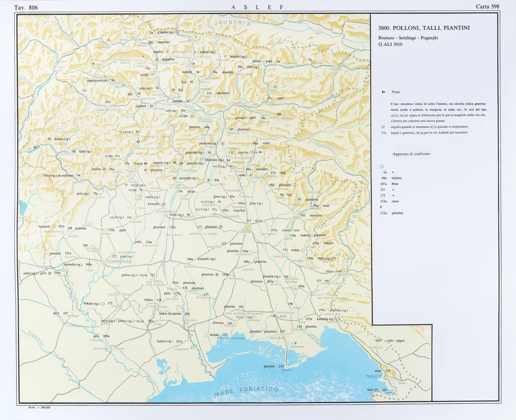Select the 'Carta 598' label
516x420 pixels.
(x=487, y=7)
